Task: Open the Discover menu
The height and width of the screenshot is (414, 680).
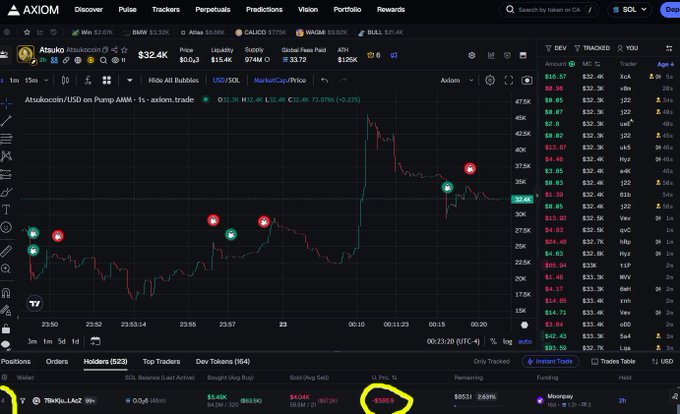Action: click(88, 10)
